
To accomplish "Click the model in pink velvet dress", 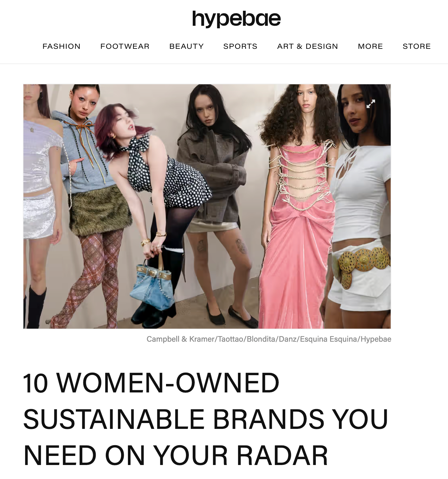I will 298,207.
